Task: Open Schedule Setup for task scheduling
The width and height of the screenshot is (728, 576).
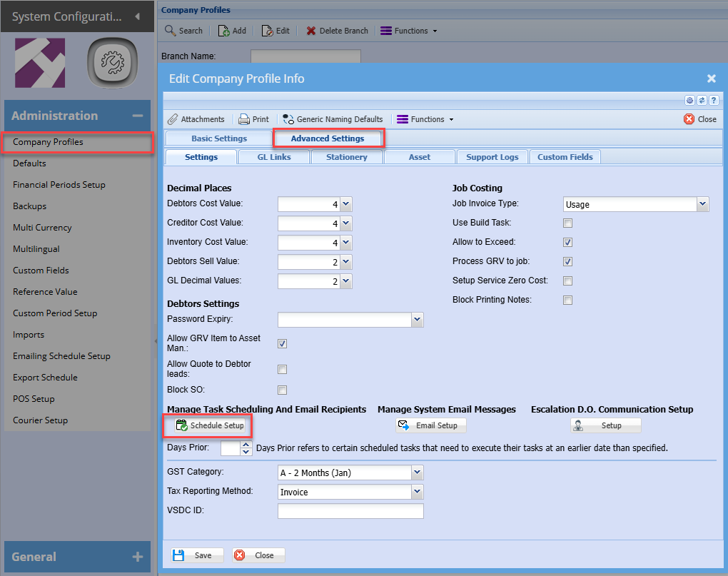Action: (210, 425)
